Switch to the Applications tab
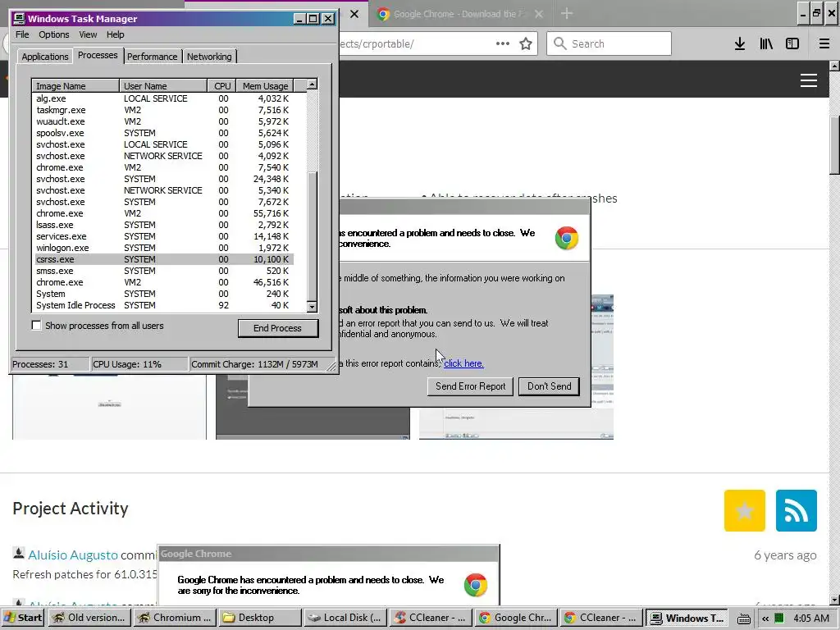Image resolution: width=840 pixels, height=630 pixels. [45, 57]
